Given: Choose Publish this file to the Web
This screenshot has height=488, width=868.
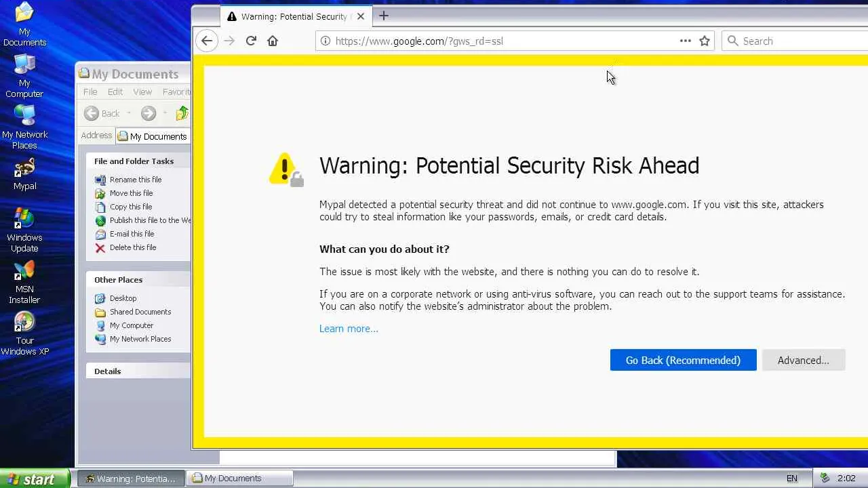Looking at the screenshot, I should 143,220.
